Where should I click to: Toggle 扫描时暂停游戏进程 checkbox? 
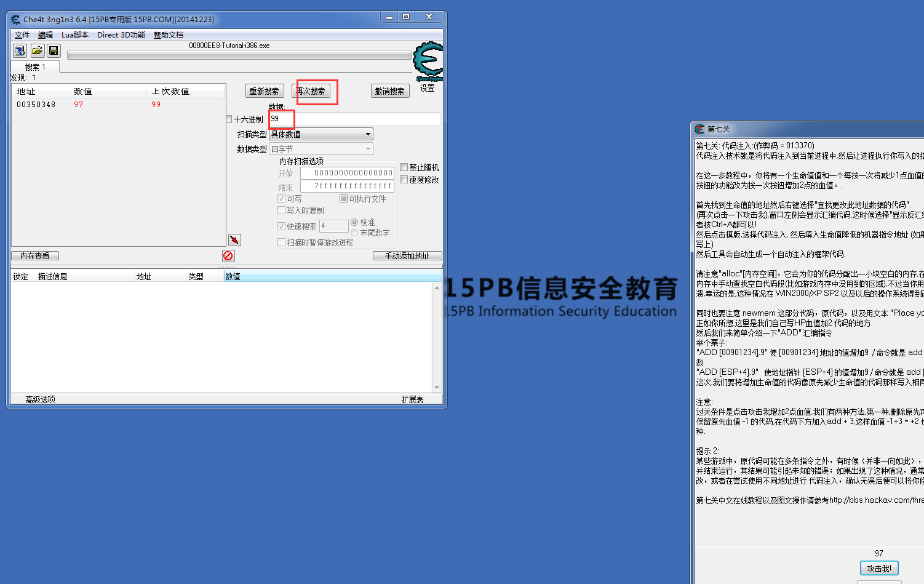tap(281, 242)
